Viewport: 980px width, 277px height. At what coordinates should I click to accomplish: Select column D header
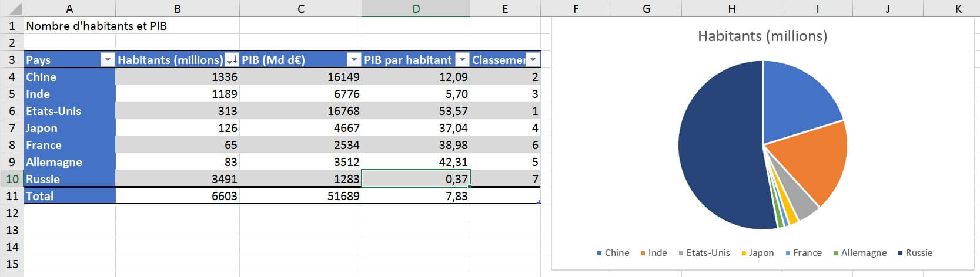(x=416, y=9)
